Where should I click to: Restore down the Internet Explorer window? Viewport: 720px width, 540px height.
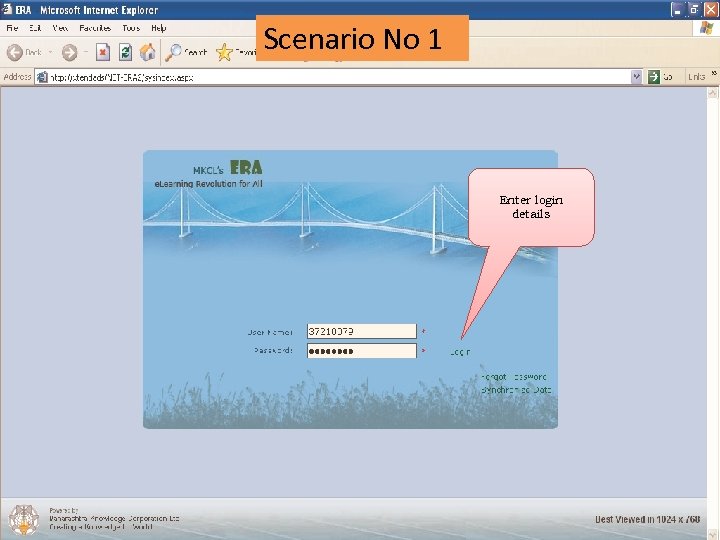click(x=694, y=10)
